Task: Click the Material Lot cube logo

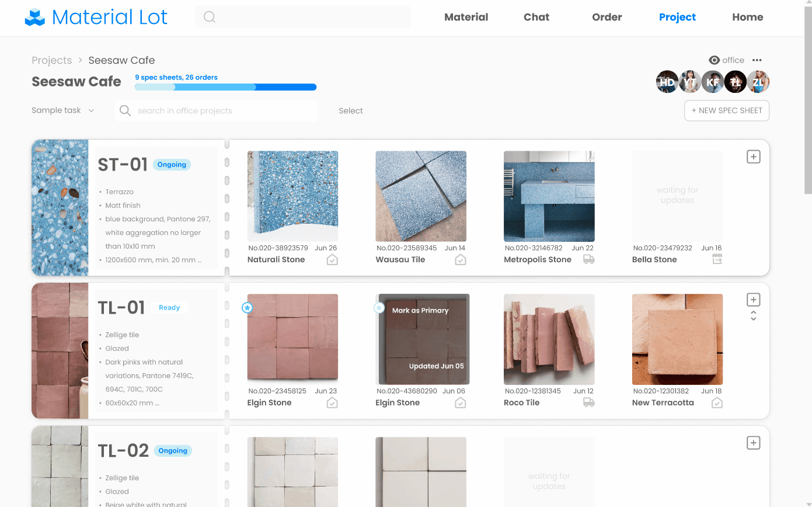Action: pyautogui.click(x=35, y=18)
